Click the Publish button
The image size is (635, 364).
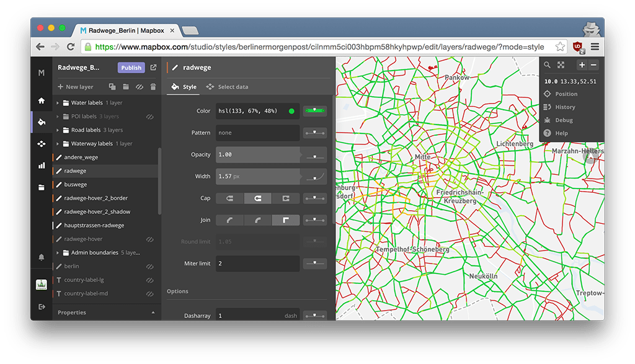[x=130, y=68]
